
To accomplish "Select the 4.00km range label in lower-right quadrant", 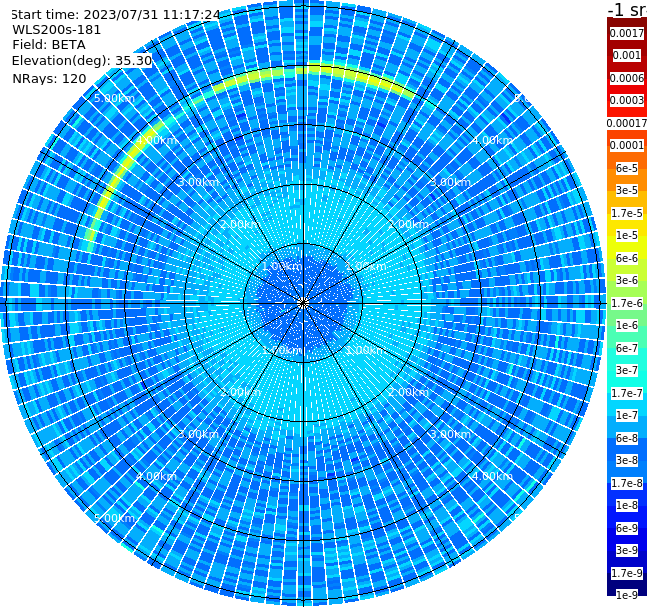I will point(492,476).
